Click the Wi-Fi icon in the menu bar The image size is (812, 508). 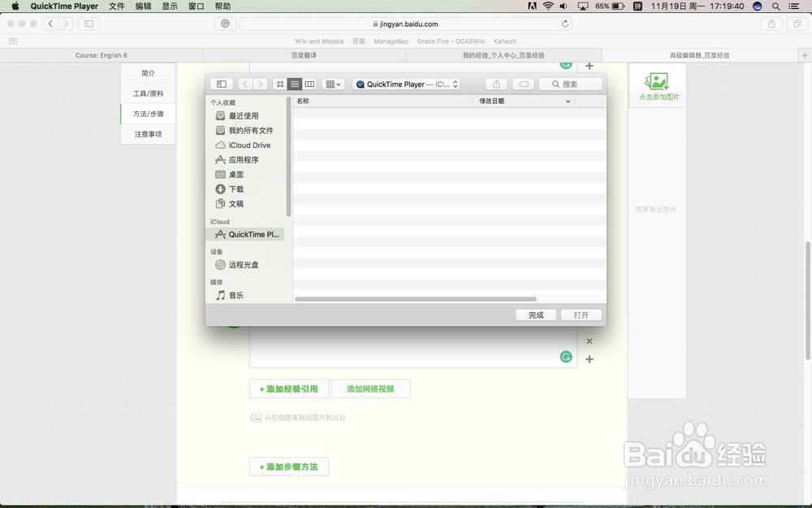click(x=549, y=6)
